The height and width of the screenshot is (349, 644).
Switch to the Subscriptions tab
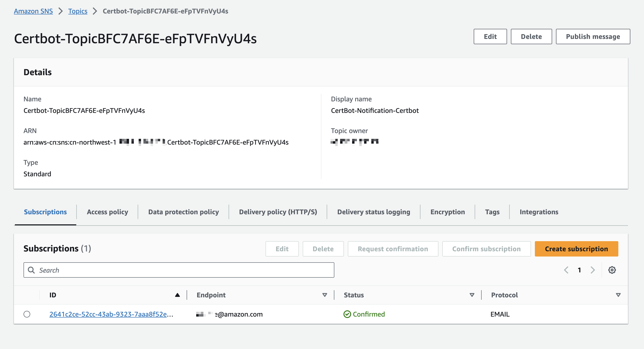coord(45,212)
